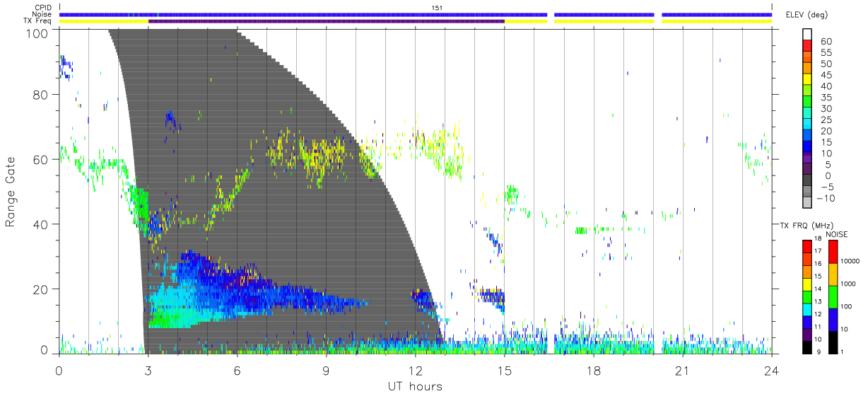
Task: Pick the blue swatch in NOISE legend
Action: (x=833, y=319)
